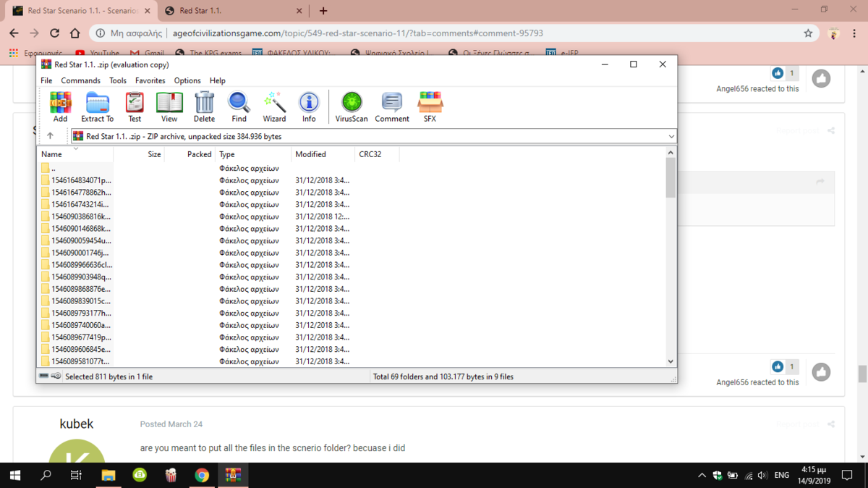Bookmark this page with the star icon
The image size is (868, 488).
tap(808, 33)
